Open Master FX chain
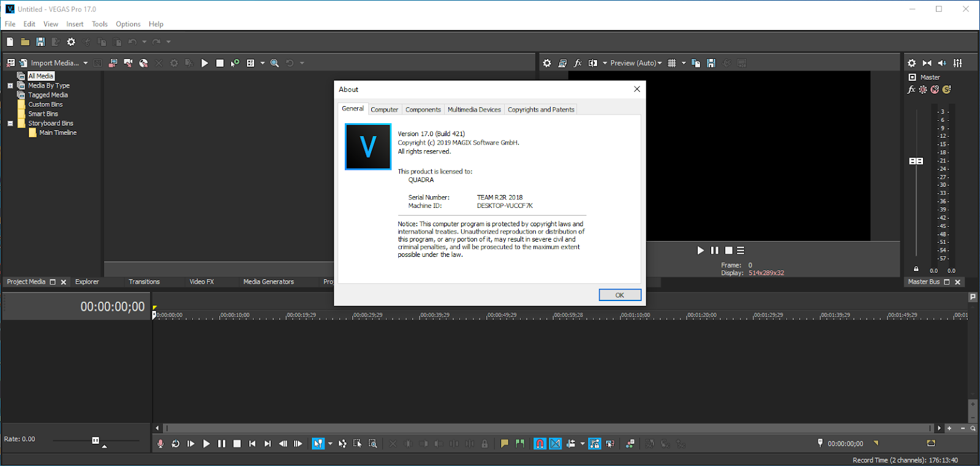980x466 pixels. coord(911,90)
